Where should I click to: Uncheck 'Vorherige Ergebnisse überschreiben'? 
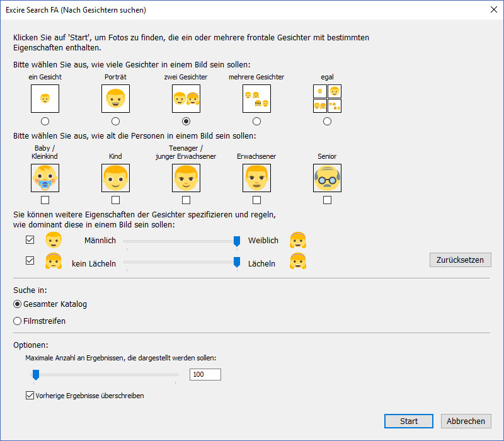(30, 396)
